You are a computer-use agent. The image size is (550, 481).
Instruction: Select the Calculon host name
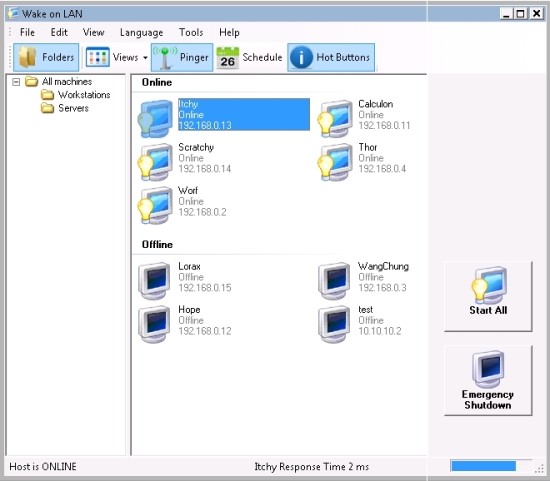[x=375, y=104]
